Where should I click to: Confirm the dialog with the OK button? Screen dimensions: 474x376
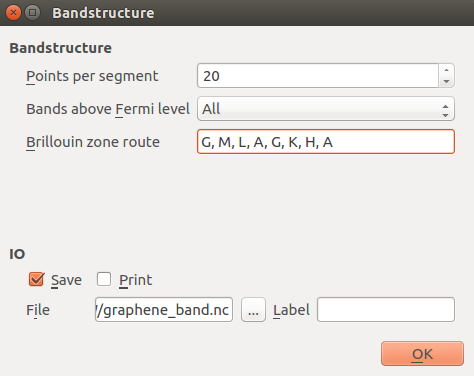(422, 354)
